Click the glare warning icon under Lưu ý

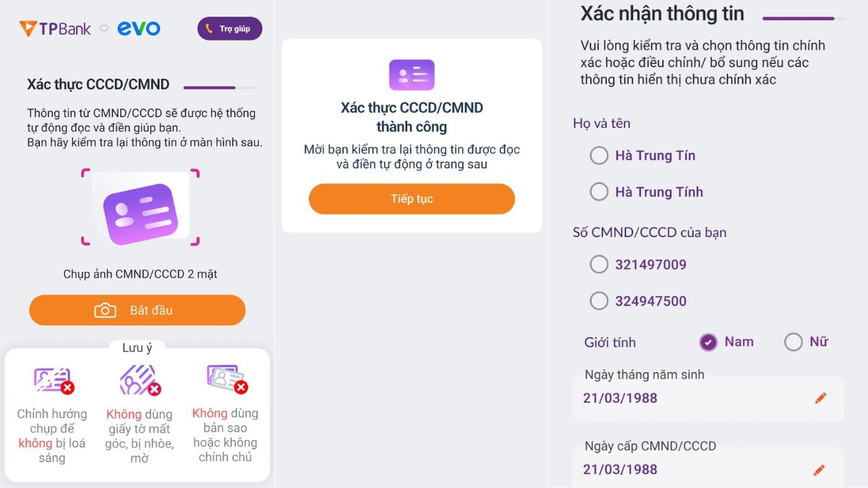[52, 379]
